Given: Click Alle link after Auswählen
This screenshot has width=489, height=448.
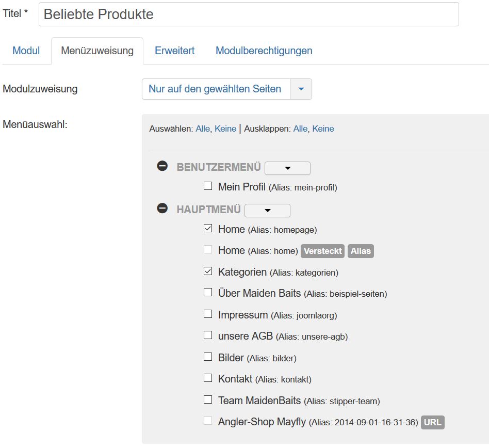Looking at the screenshot, I should click(202, 129).
